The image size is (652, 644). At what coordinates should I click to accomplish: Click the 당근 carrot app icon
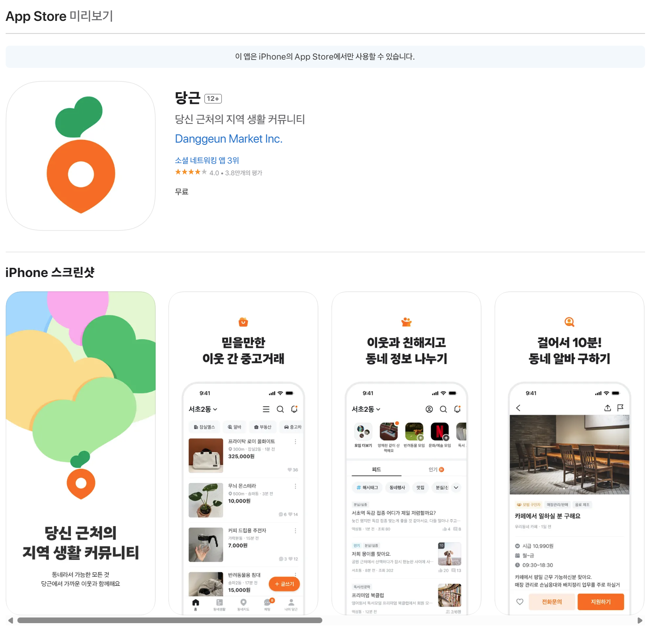coord(80,156)
